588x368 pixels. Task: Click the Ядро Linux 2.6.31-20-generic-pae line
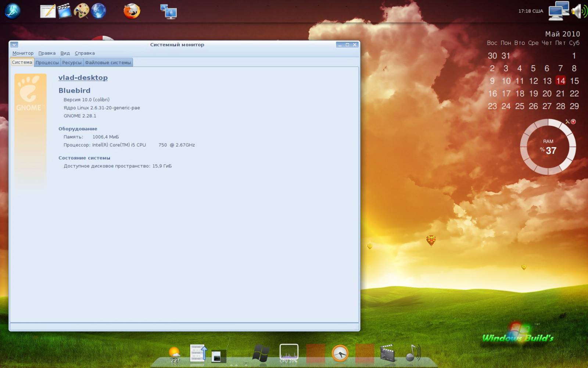tap(102, 108)
